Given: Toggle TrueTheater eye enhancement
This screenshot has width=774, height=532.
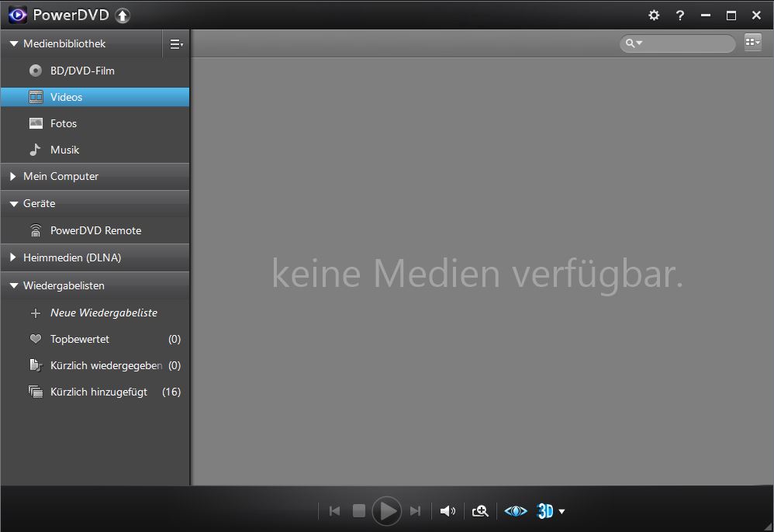Looking at the screenshot, I should coord(516,511).
